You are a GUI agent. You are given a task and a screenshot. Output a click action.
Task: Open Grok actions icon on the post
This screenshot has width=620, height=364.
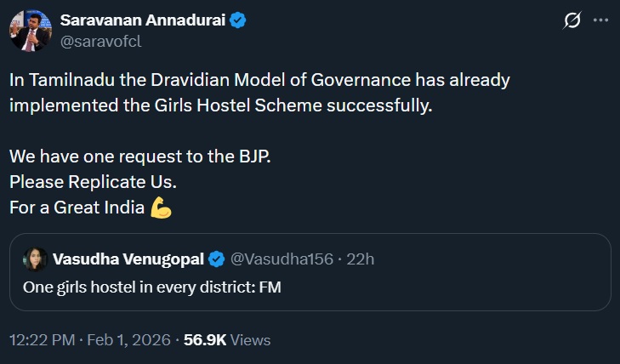[x=571, y=21]
